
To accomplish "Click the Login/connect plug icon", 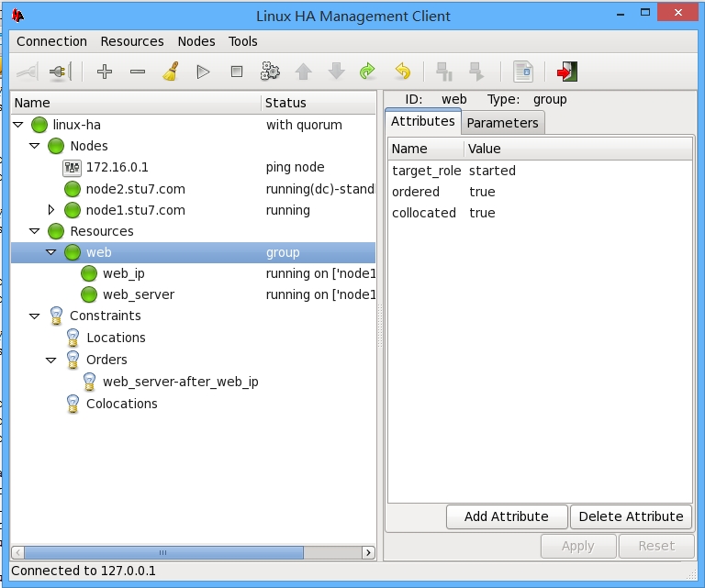I will tap(27, 72).
